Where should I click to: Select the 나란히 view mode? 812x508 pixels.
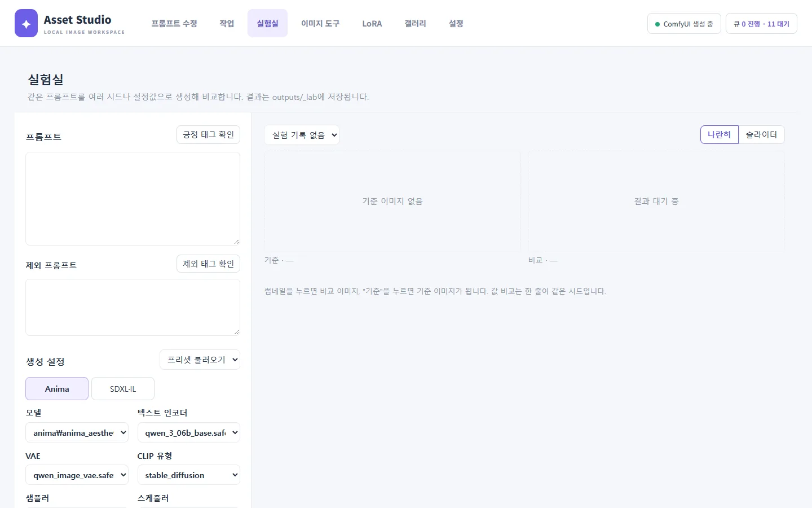[x=720, y=135]
